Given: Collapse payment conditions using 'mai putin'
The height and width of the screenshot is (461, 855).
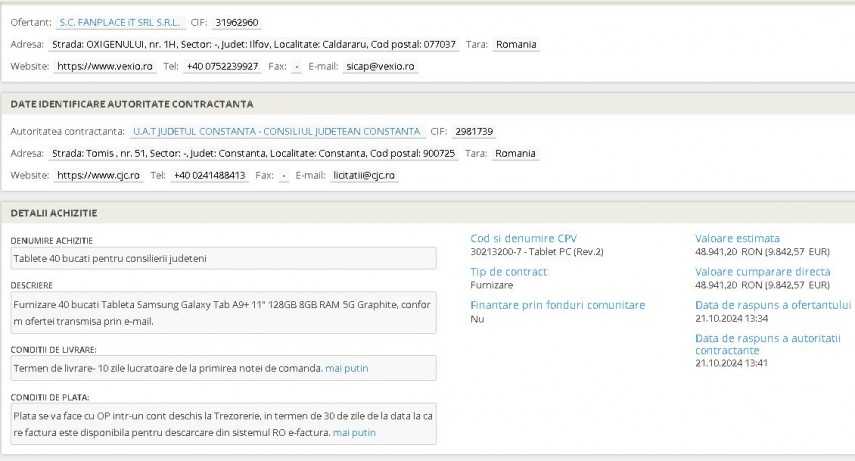Looking at the screenshot, I should [x=355, y=432].
